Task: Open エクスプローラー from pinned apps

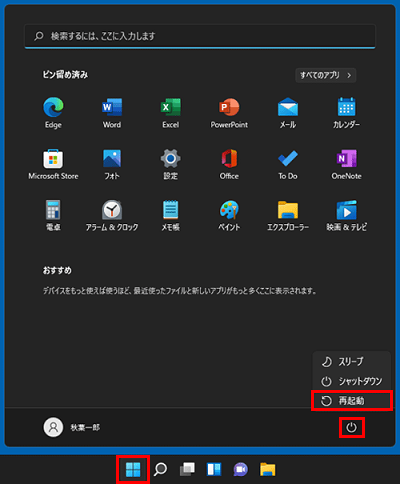Action: [x=288, y=215]
